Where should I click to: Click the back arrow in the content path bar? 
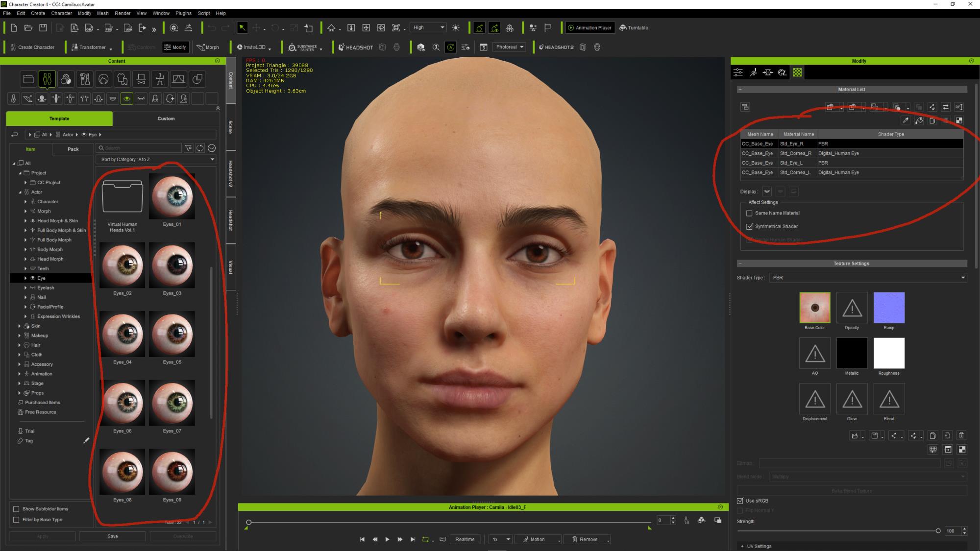point(15,134)
